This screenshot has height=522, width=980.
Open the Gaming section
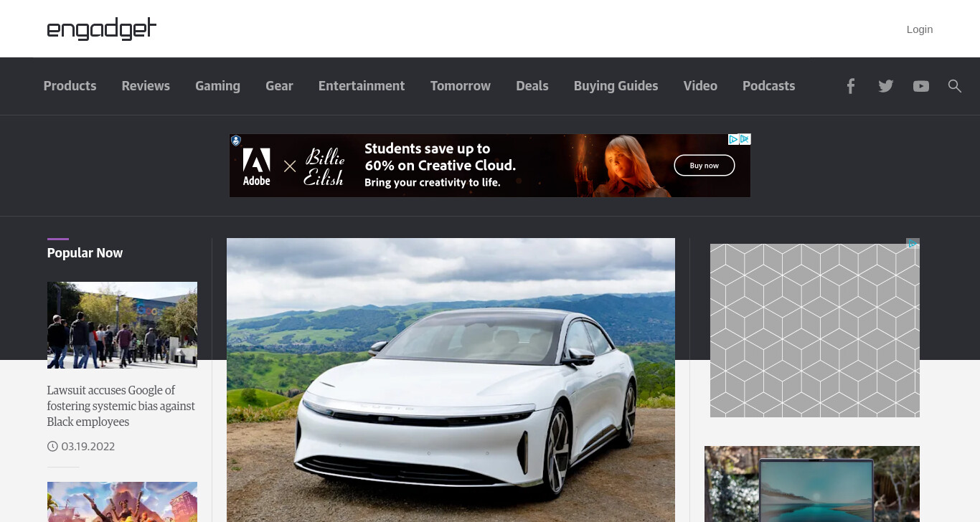coord(217,86)
